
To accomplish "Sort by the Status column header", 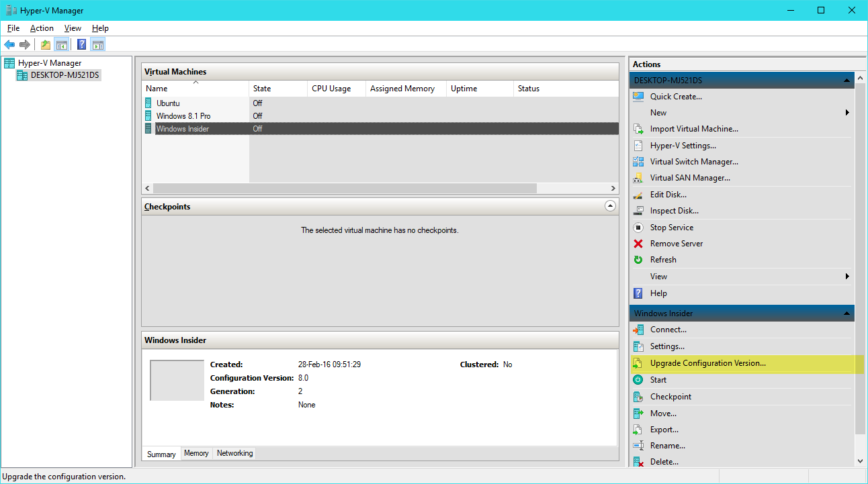I will 566,89.
